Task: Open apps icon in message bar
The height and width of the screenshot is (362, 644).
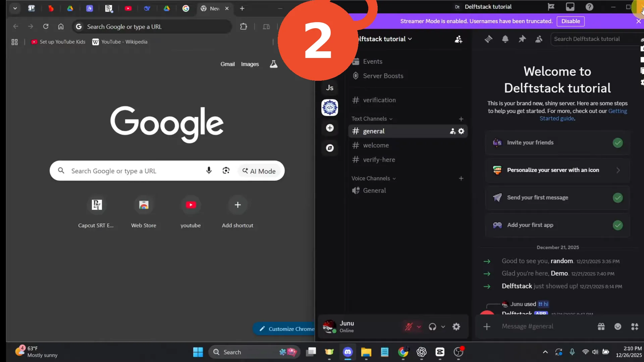Action: (635, 326)
